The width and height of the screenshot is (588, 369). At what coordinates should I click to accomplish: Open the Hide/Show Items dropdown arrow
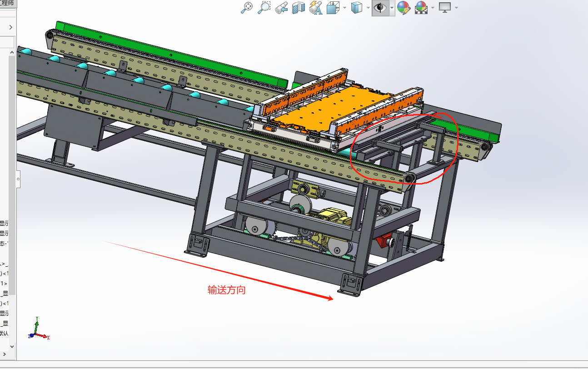click(x=391, y=8)
